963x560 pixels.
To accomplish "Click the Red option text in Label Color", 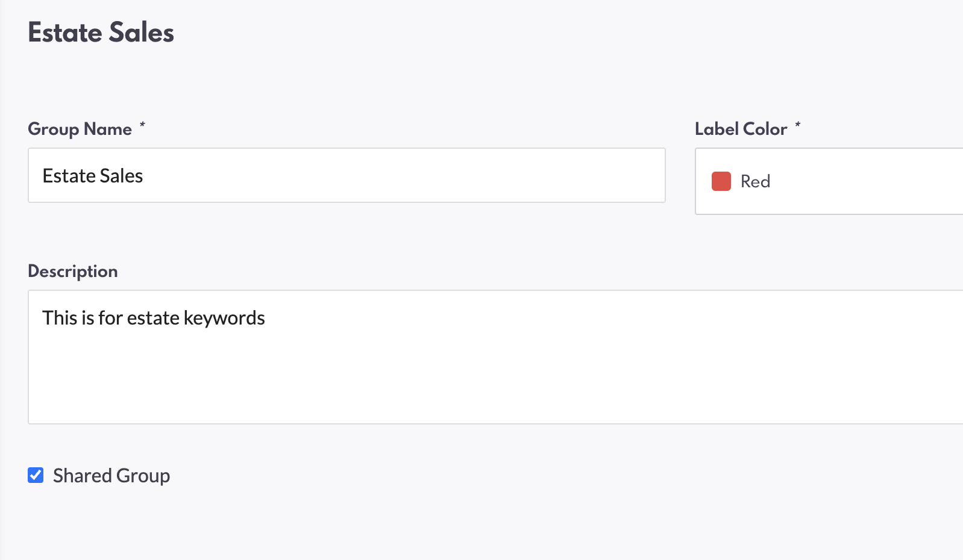I will click(x=755, y=181).
